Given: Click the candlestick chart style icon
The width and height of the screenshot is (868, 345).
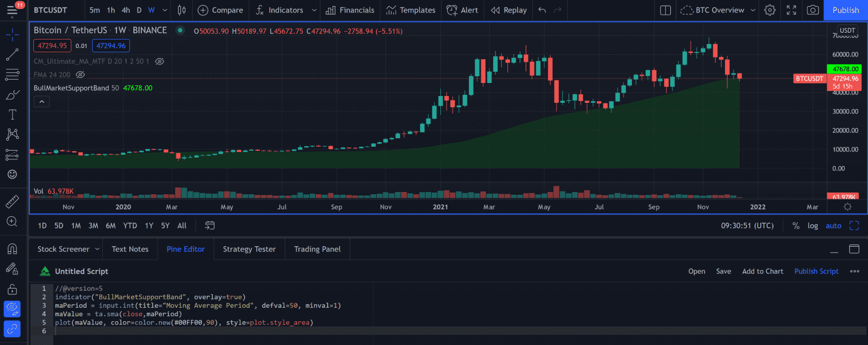Looking at the screenshot, I should coord(181,10).
